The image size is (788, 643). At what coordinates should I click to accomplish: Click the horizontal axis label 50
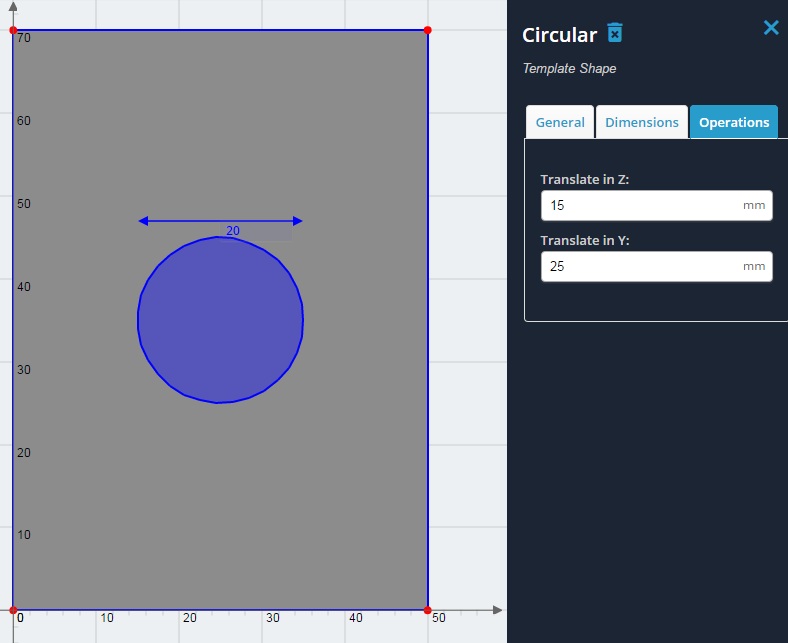(439, 617)
